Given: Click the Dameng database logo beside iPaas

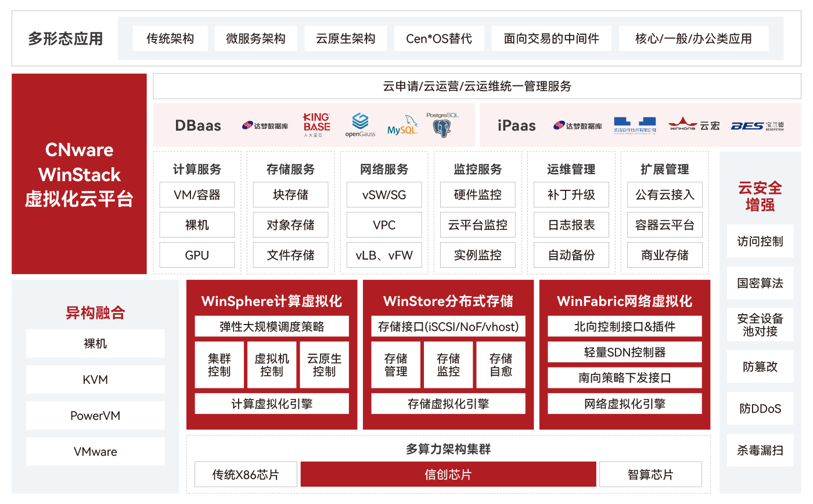Looking at the screenshot, I should click(578, 125).
